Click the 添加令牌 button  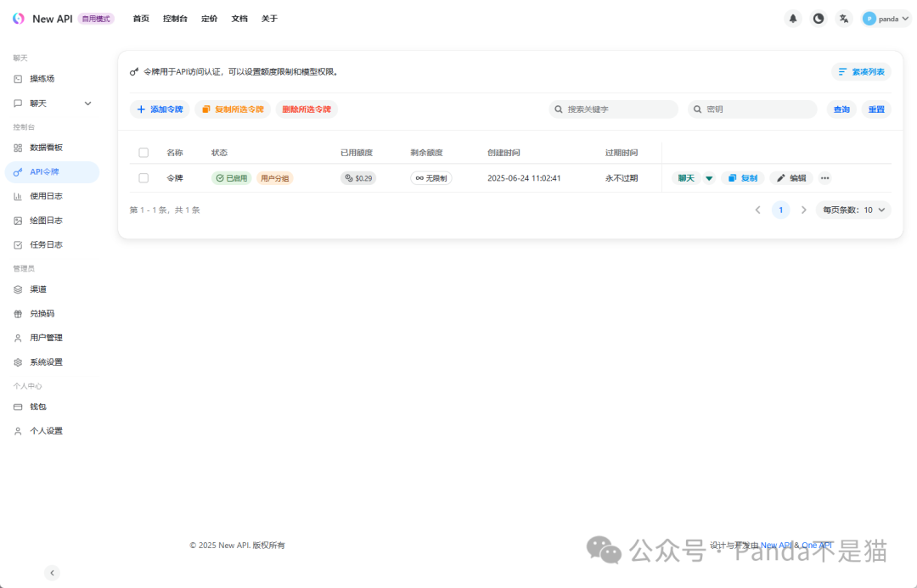click(x=160, y=109)
